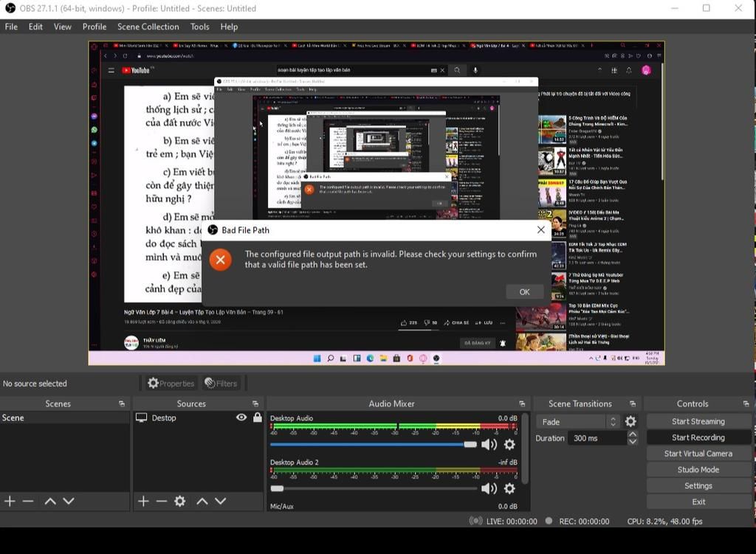Select the scene named Scene
Viewport: 756px width, 554px height.
pyautogui.click(x=65, y=418)
